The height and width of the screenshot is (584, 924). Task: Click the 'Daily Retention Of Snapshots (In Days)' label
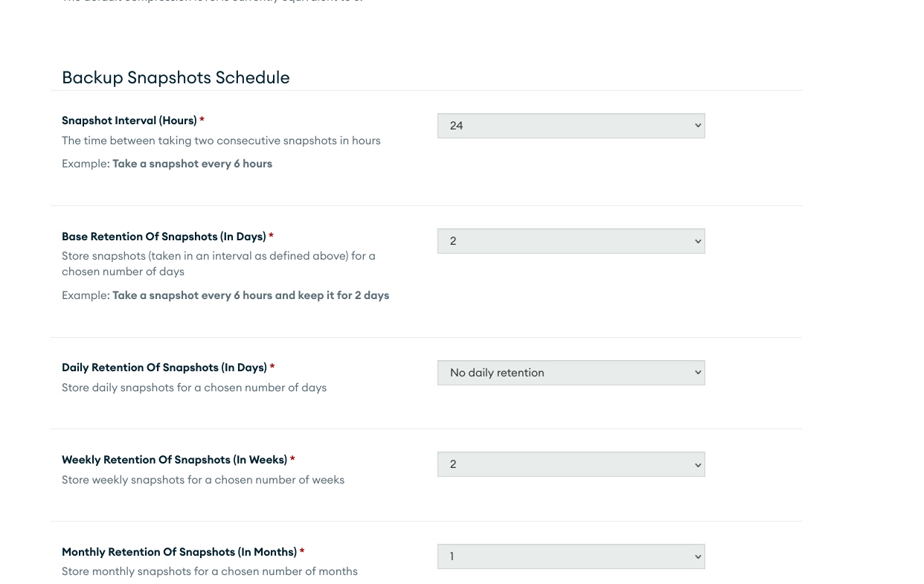[164, 368]
